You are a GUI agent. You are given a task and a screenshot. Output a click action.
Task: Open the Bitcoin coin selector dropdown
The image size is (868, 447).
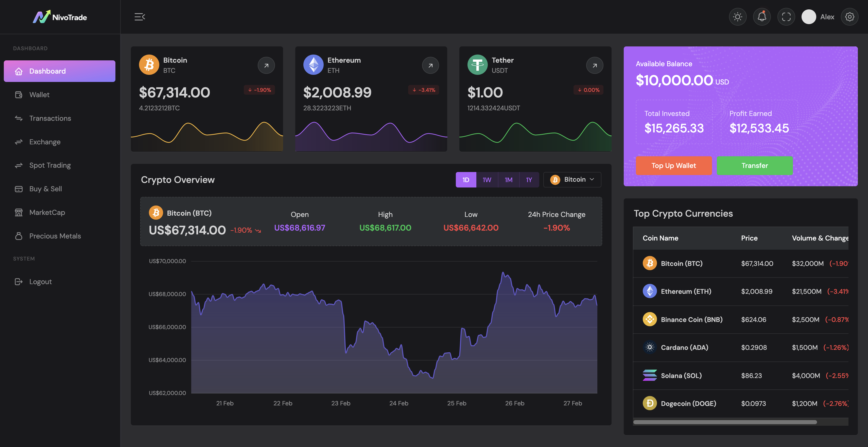572,180
